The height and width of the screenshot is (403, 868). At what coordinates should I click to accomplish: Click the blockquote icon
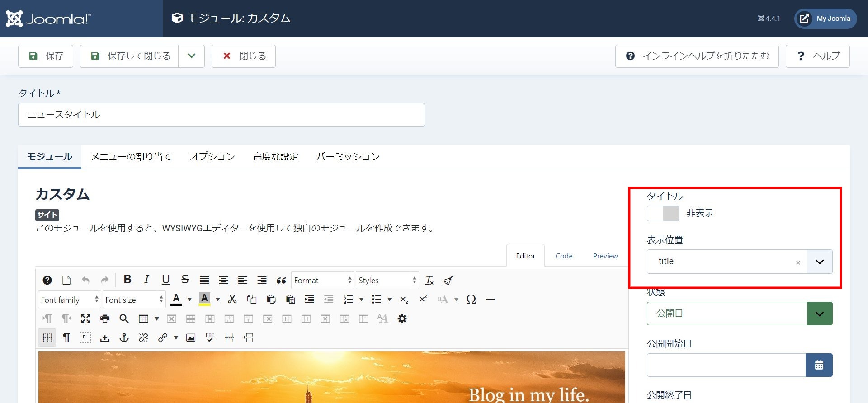pos(281,281)
